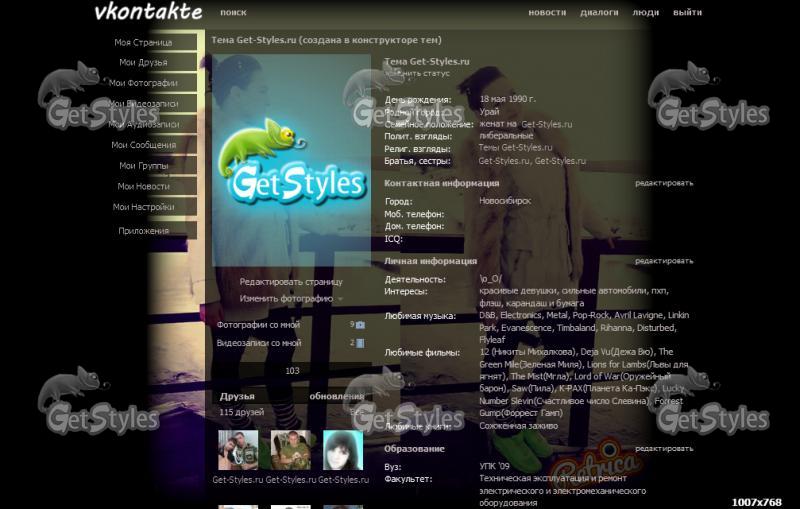Click Личная информация section header
The height and width of the screenshot is (509, 800).
[431, 261]
